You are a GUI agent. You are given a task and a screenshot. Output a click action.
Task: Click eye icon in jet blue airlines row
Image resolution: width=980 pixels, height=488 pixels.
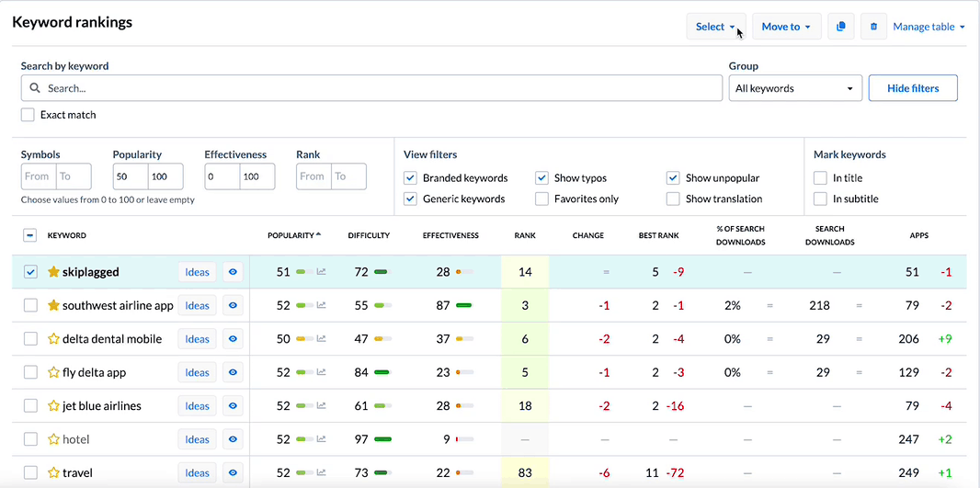(234, 406)
